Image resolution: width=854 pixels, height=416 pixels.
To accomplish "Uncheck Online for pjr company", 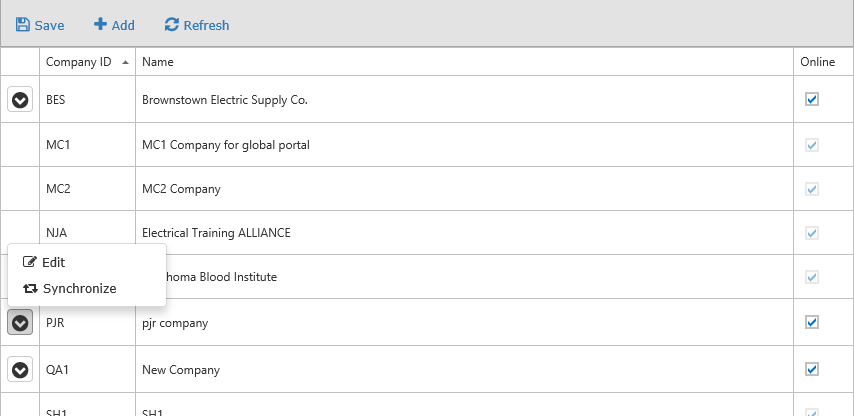I will 812,322.
